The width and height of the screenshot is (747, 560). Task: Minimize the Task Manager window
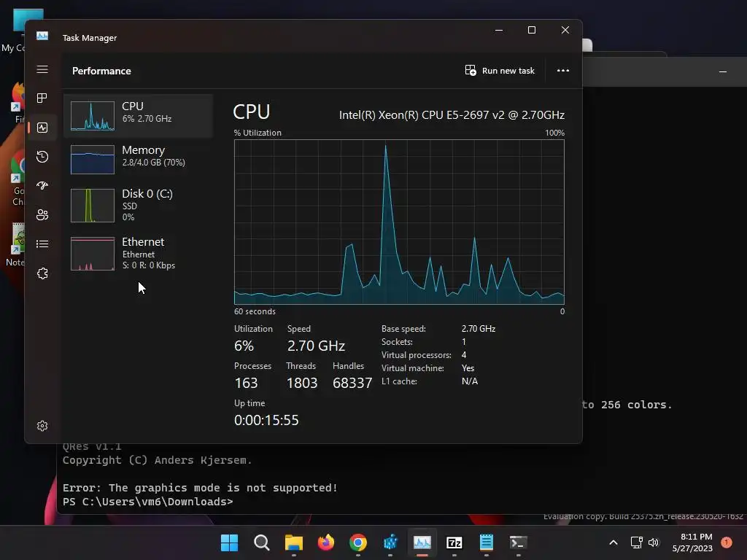[499, 30]
